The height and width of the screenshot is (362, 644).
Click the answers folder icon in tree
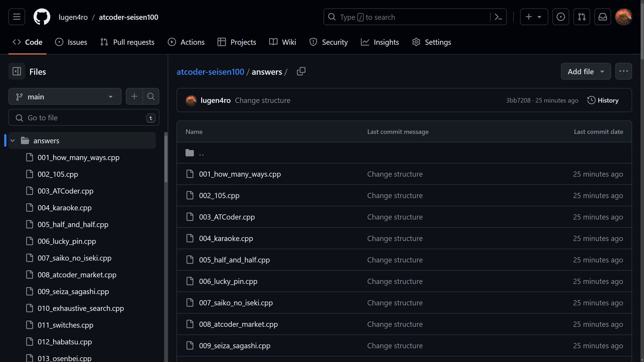25,140
